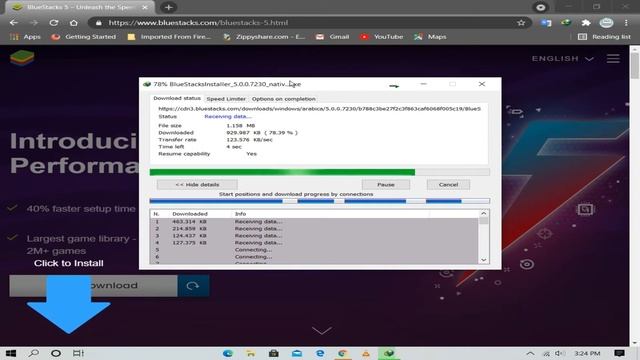This screenshot has height=360, width=640.
Task: Switch to the Download status tab
Action: [x=177, y=98]
